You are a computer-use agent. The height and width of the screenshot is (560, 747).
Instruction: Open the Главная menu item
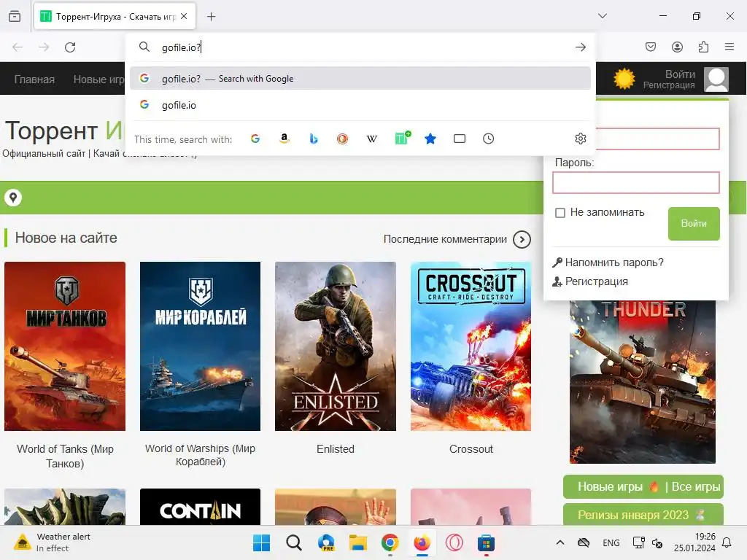coord(34,79)
